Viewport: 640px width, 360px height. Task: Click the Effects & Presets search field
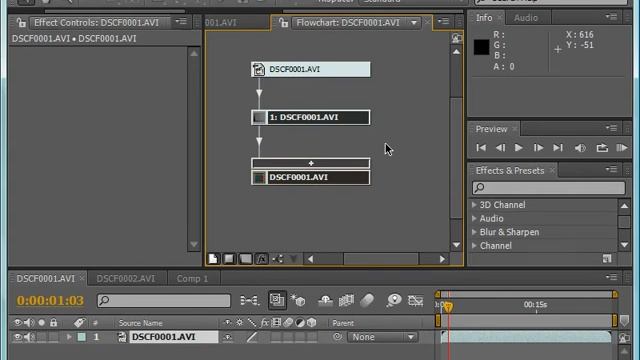[x=549, y=187]
